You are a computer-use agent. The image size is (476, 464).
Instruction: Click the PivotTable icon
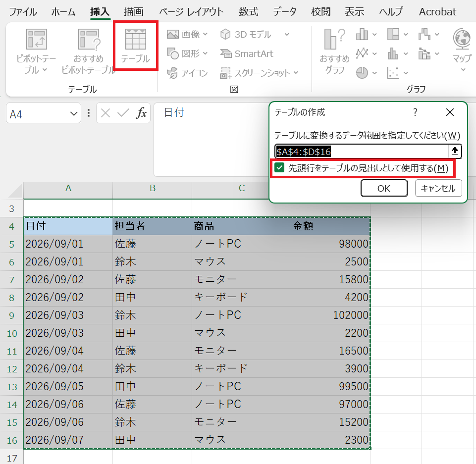[x=37, y=39]
